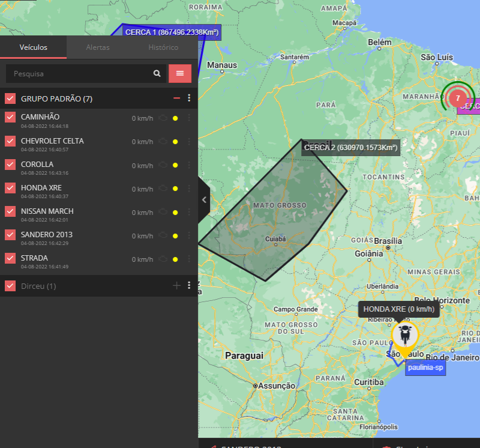
Task: Toggle the NISSAN MARCH checkbox
Action: coord(10,211)
